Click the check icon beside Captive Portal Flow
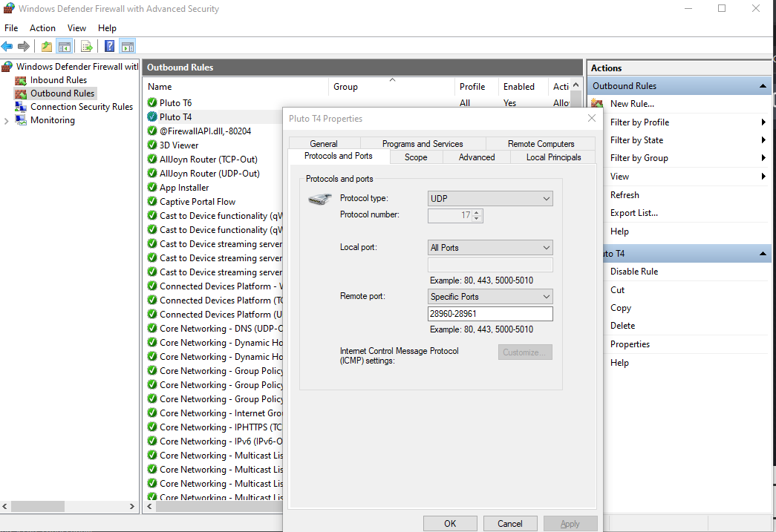 click(152, 201)
